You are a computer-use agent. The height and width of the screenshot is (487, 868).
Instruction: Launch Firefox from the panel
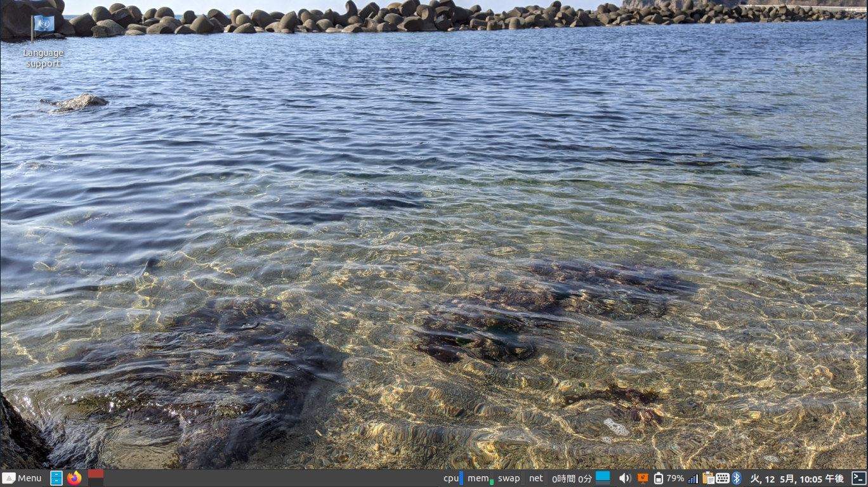[74, 478]
